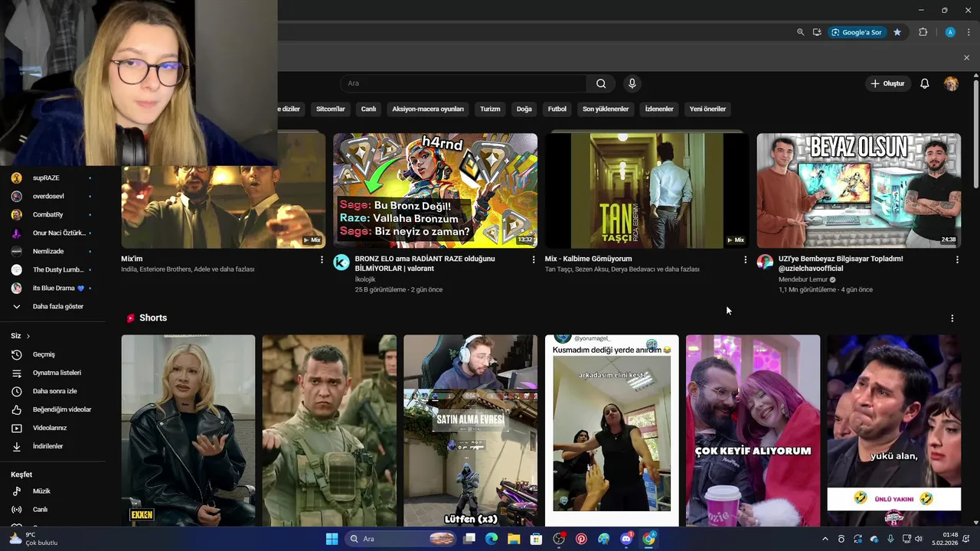Viewport: 980px width, 551px height.
Task: Click the YouTube search magnifier button
Action: click(601, 83)
